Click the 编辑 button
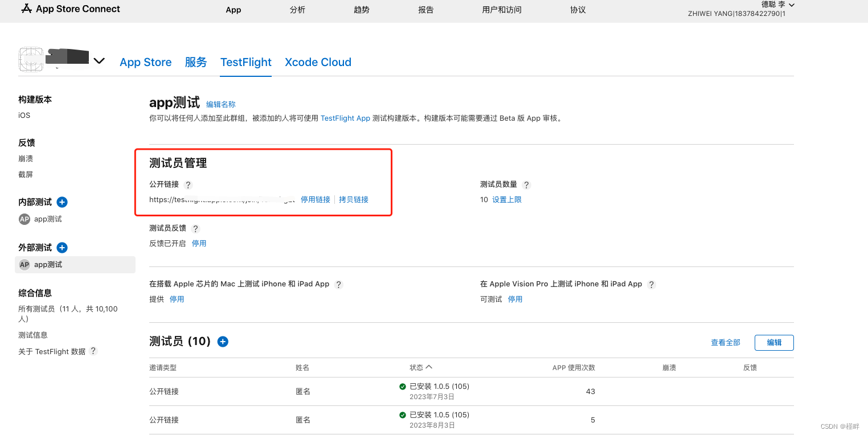Viewport: 868px width, 435px height. [x=774, y=343]
